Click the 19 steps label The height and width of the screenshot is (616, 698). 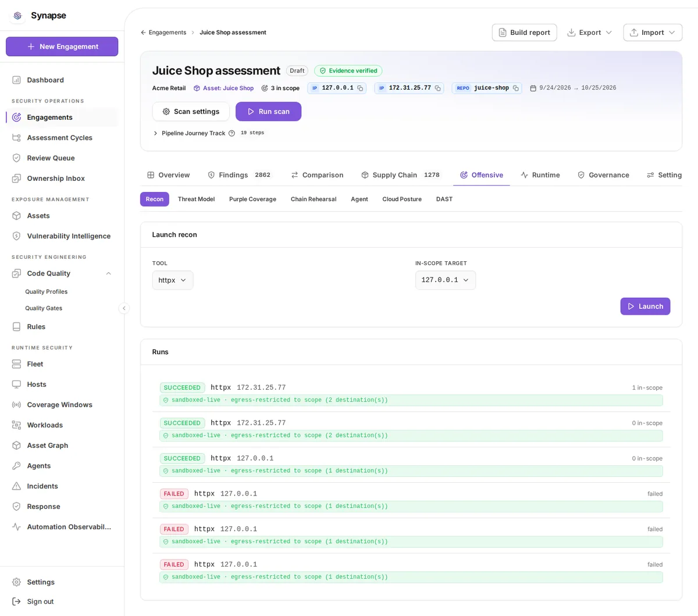pyautogui.click(x=252, y=133)
